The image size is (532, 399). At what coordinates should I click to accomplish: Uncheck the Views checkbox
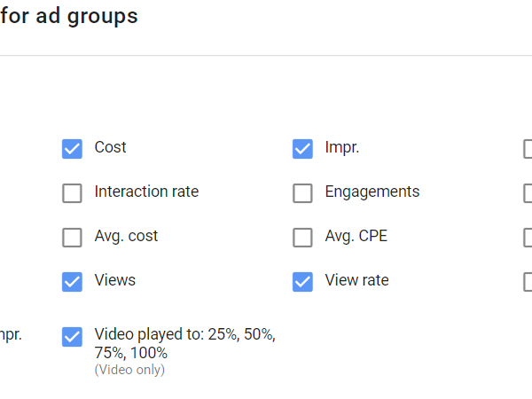(72, 281)
